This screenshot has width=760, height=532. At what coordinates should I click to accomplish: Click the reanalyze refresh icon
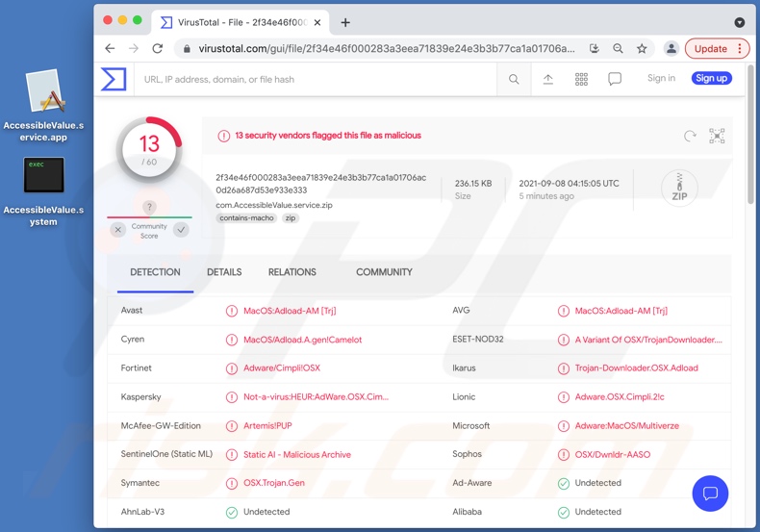pyautogui.click(x=690, y=137)
